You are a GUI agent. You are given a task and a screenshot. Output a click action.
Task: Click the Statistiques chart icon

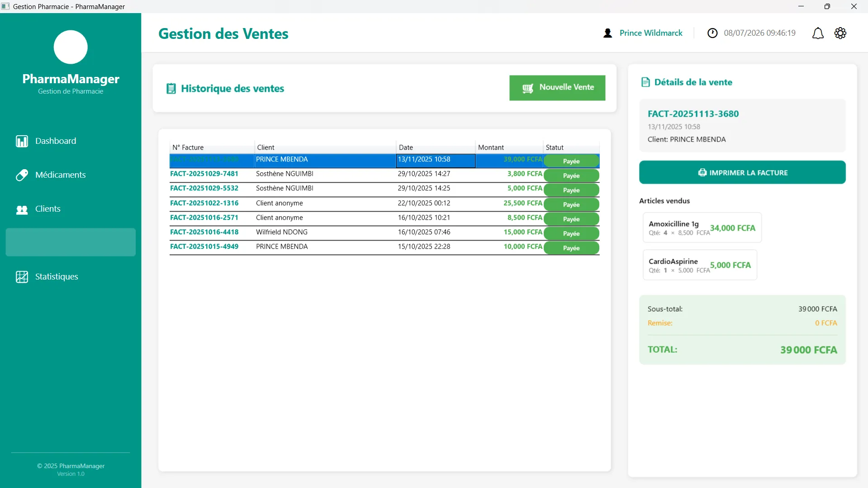tap(22, 277)
